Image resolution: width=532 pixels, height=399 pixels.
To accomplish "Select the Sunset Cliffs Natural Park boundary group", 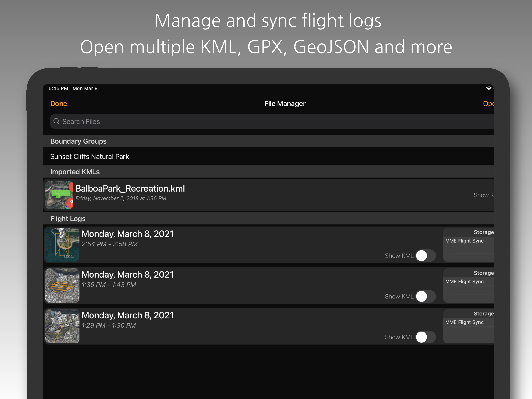I will [90, 156].
